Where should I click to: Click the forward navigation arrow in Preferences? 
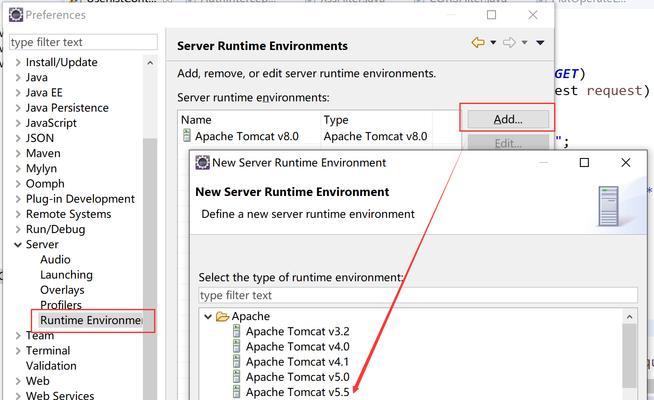click(x=509, y=42)
